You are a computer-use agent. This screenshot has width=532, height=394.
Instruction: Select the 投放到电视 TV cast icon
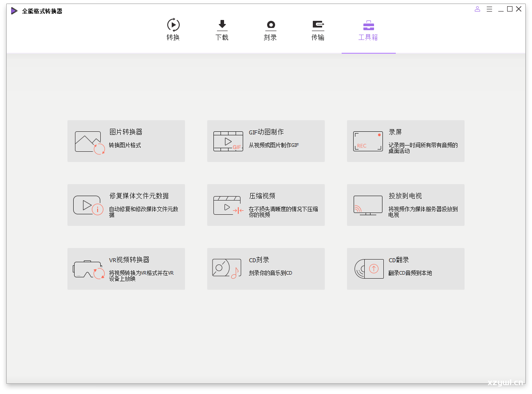point(368,205)
